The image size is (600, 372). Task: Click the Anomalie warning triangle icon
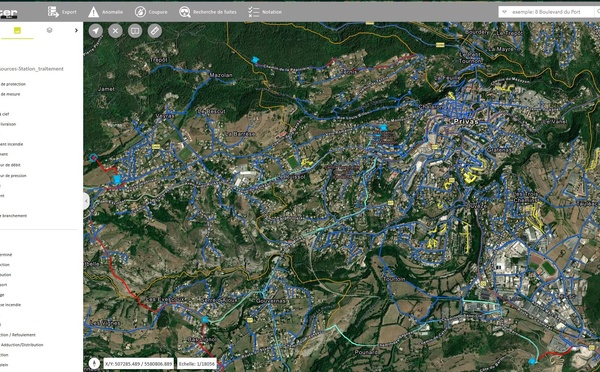point(93,12)
